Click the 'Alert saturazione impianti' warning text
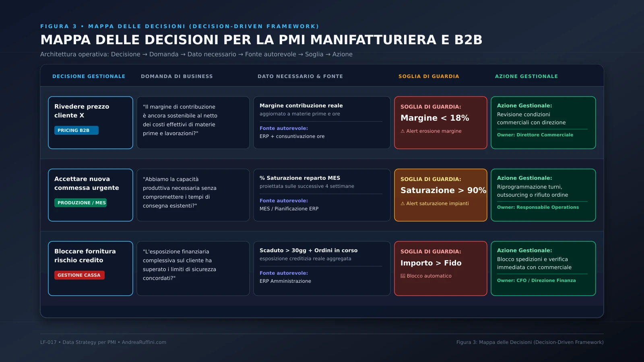 tap(435, 204)
